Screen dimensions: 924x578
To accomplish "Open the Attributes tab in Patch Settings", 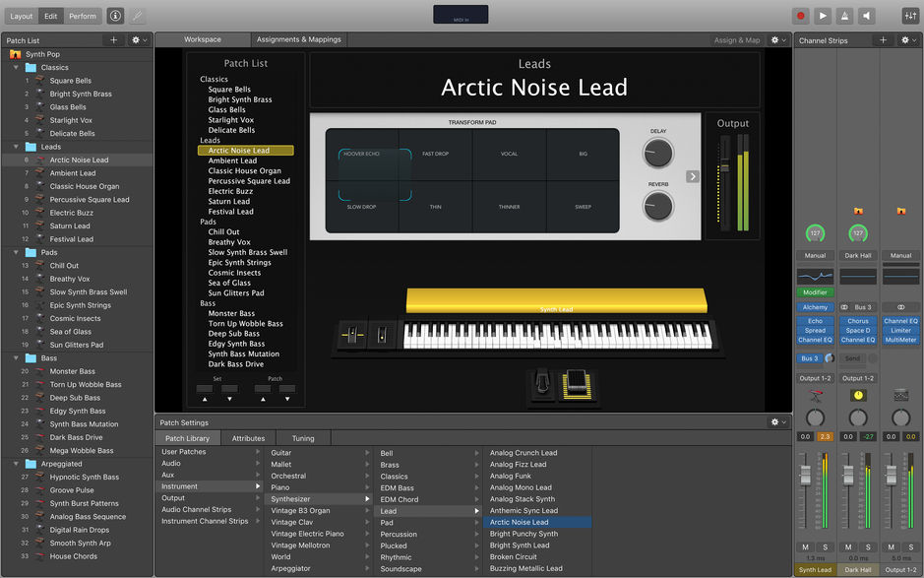I will click(248, 438).
